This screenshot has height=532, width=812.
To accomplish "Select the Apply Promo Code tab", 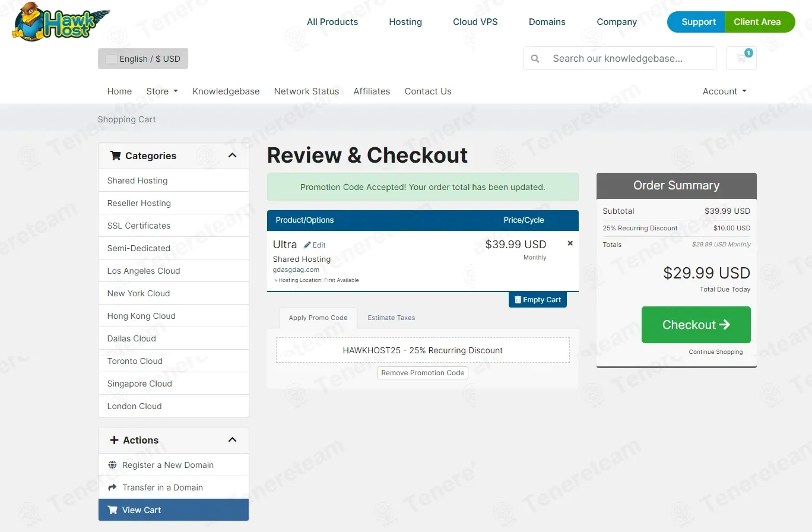I will pos(318,318).
